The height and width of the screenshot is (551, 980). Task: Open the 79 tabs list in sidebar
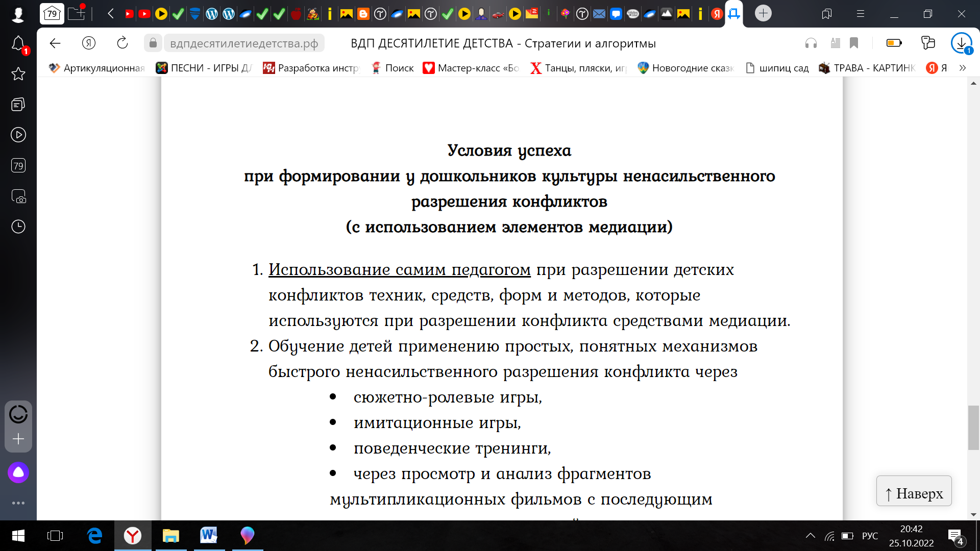18,165
